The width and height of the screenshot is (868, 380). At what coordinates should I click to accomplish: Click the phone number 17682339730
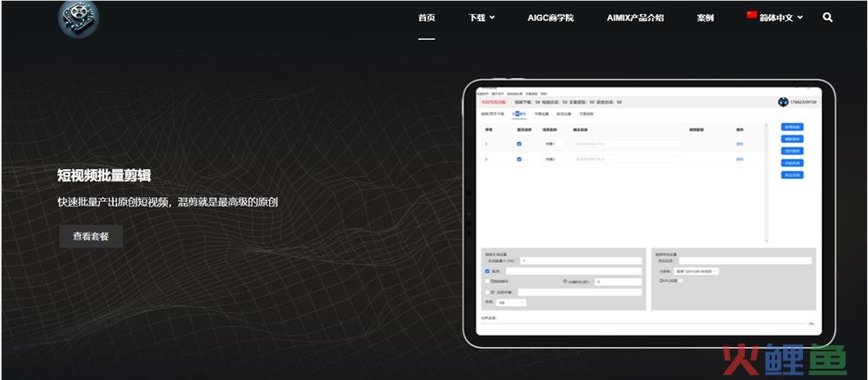tap(803, 102)
